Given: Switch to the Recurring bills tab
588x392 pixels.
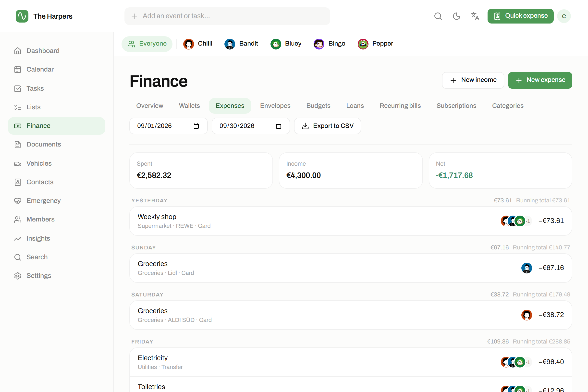Looking at the screenshot, I should click(x=400, y=106).
